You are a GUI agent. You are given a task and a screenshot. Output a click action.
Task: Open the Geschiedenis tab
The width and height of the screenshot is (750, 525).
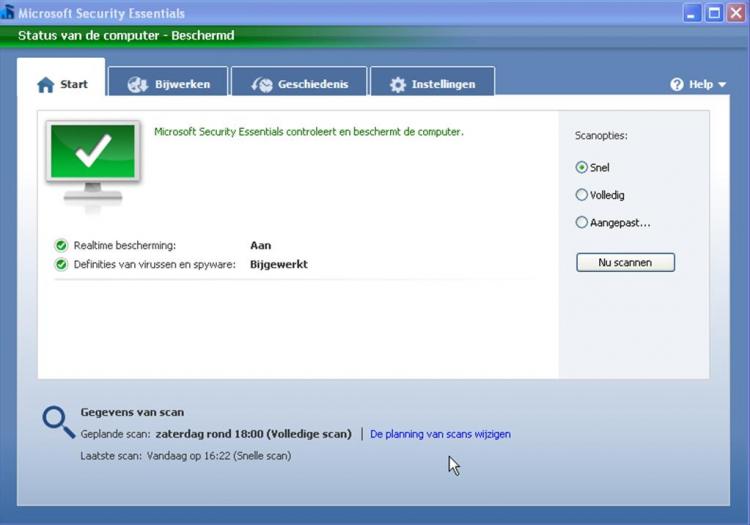tap(299, 81)
